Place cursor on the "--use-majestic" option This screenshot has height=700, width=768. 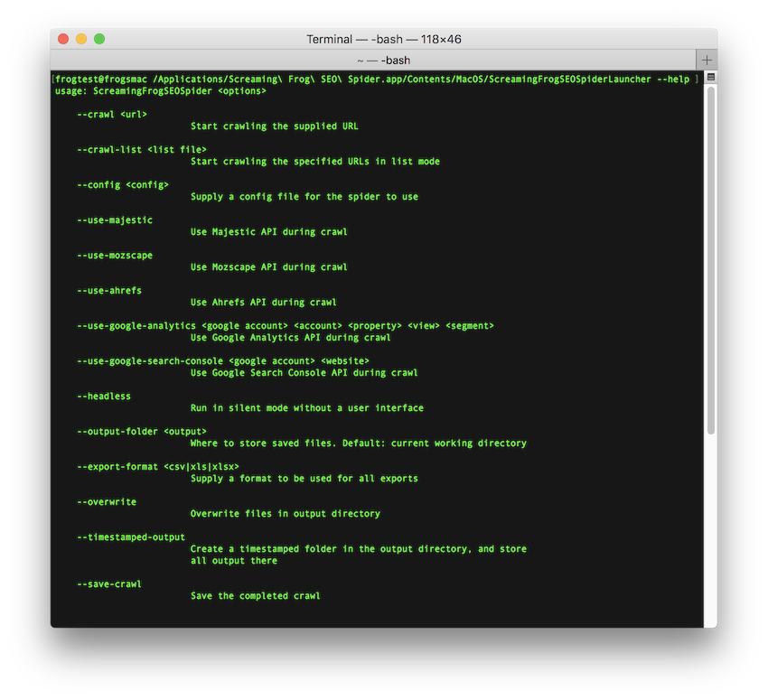click(x=115, y=220)
